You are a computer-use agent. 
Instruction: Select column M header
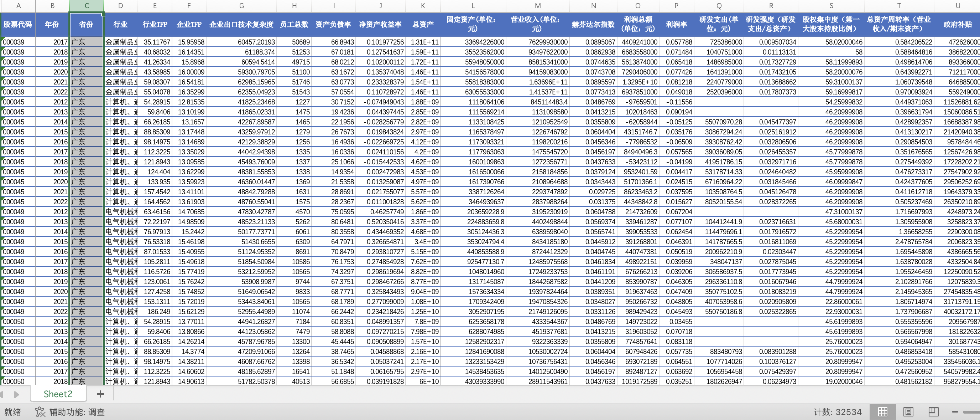pyautogui.click(x=538, y=6)
